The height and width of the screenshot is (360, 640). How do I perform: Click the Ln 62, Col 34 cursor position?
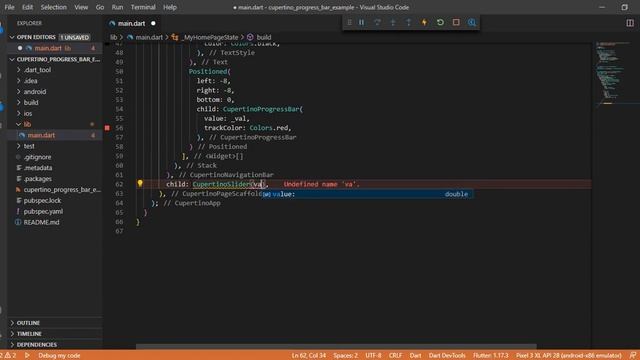tap(309, 356)
